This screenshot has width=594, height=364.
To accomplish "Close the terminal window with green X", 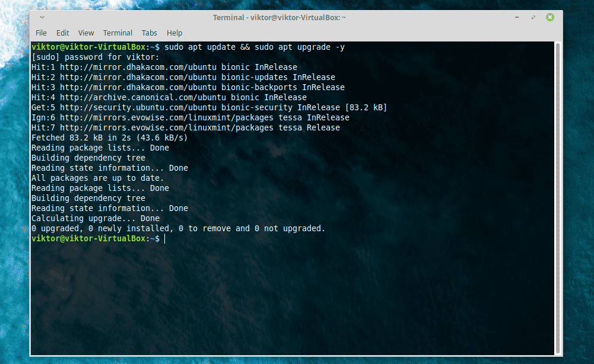I will click(x=550, y=17).
